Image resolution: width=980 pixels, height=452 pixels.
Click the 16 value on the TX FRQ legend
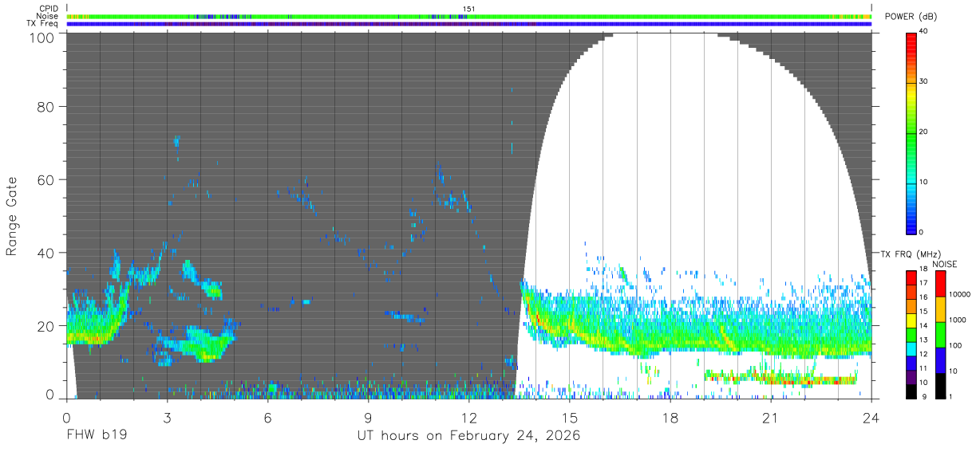coord(924,297)
